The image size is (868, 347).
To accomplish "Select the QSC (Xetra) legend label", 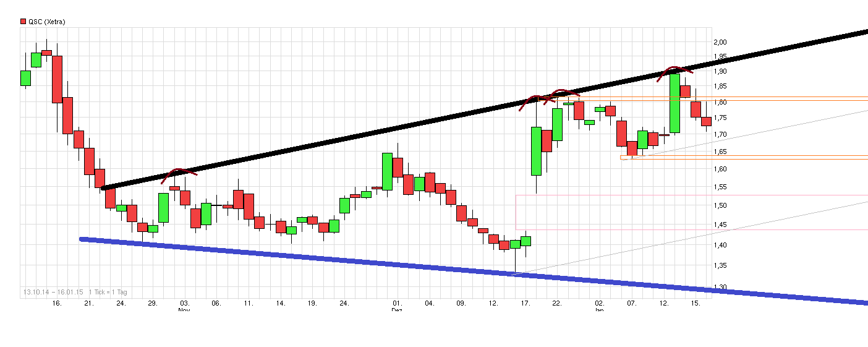I will 47,22.
